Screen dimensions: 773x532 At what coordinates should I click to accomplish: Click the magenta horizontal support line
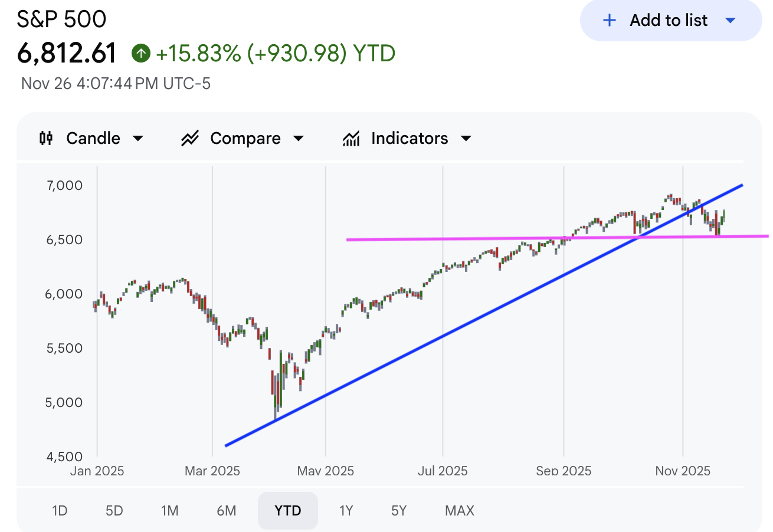pyautogui.click(x=448, y=238)
